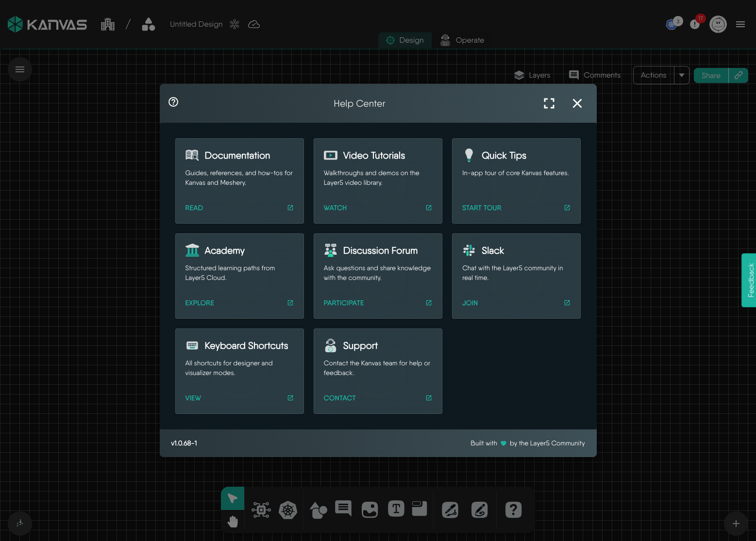The image size is (756, 541).
Task: Open the Feedback side tab
Action: pyautogui.click(x=749, y=280)
